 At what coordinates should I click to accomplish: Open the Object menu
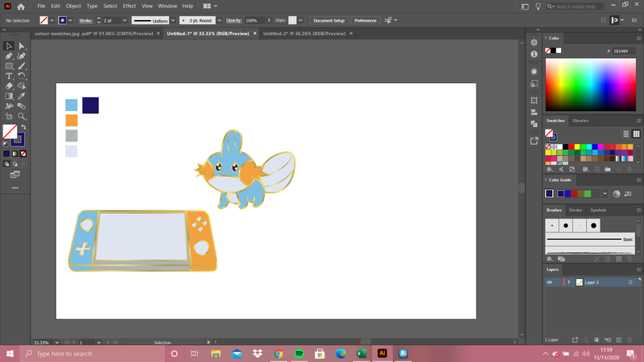73,6
